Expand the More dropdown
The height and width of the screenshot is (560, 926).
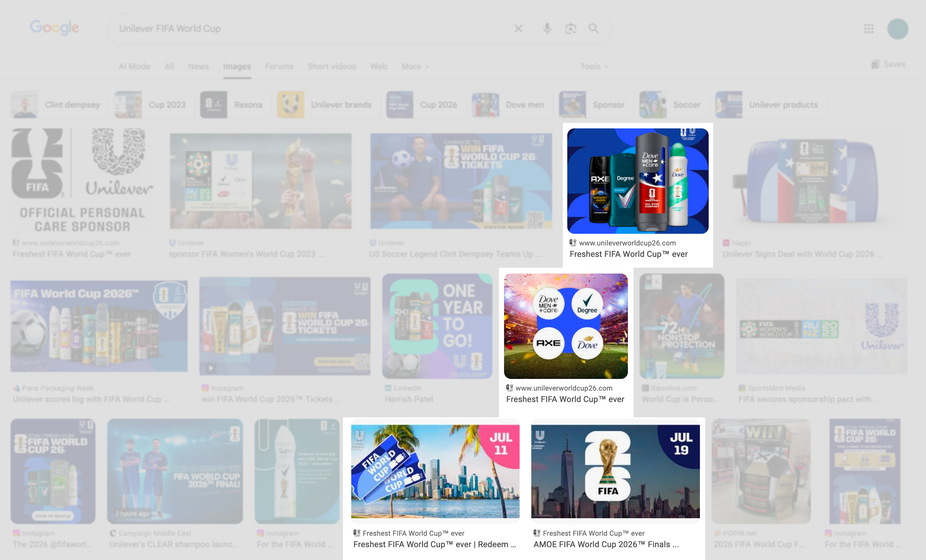tap(415, 67)
